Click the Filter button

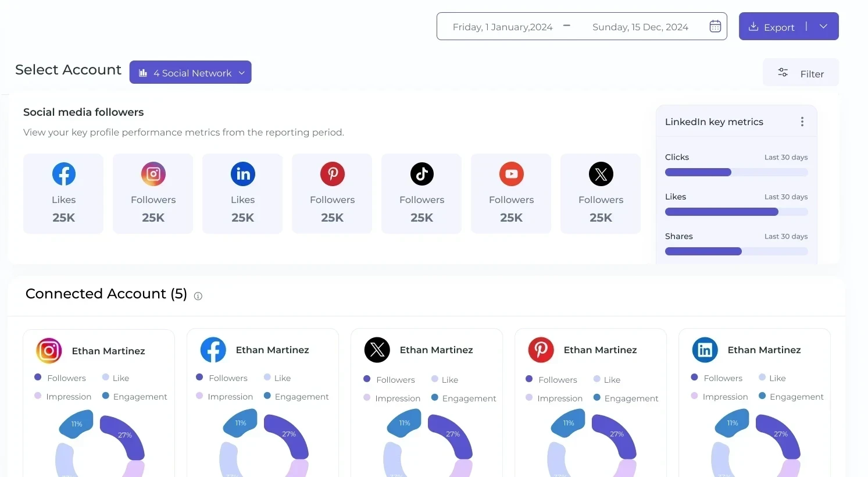click(801, 73)
